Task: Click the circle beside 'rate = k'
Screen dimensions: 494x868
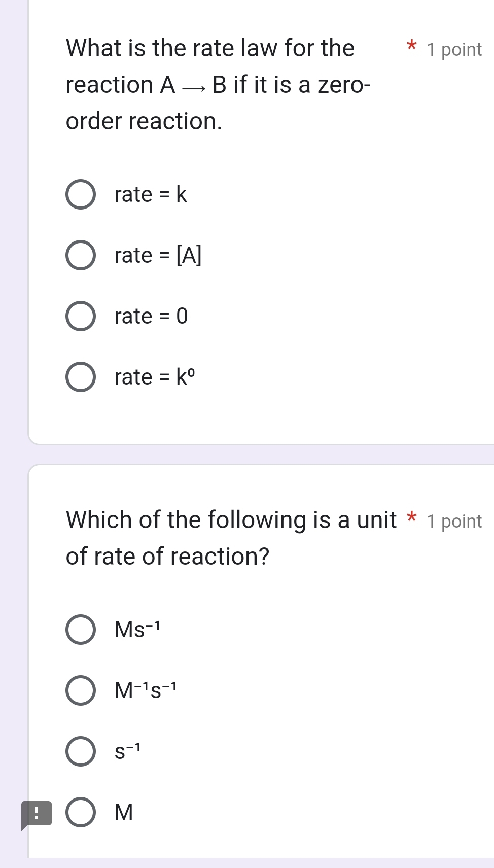Action: coord(81,194)
